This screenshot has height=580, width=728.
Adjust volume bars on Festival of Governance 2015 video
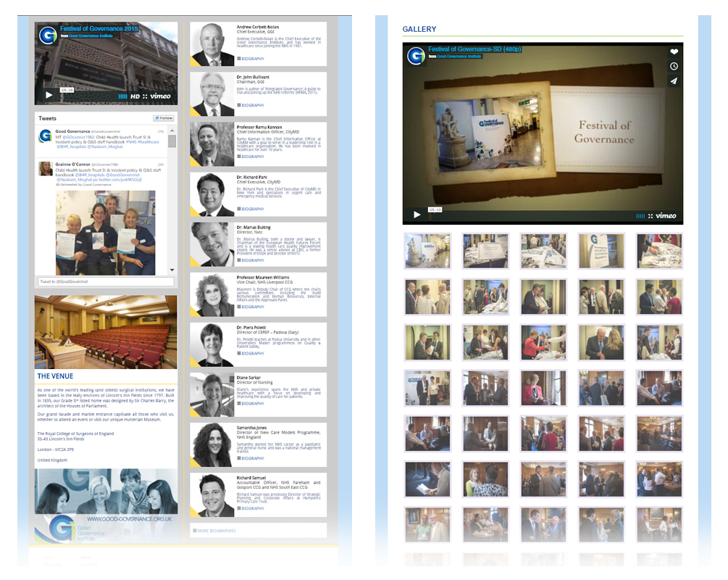pos(122,96)
